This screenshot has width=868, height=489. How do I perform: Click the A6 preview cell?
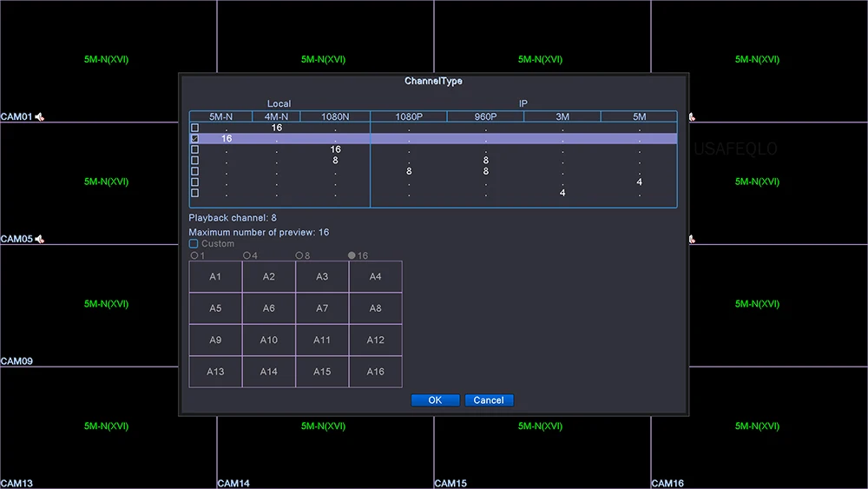click(268, 308)
